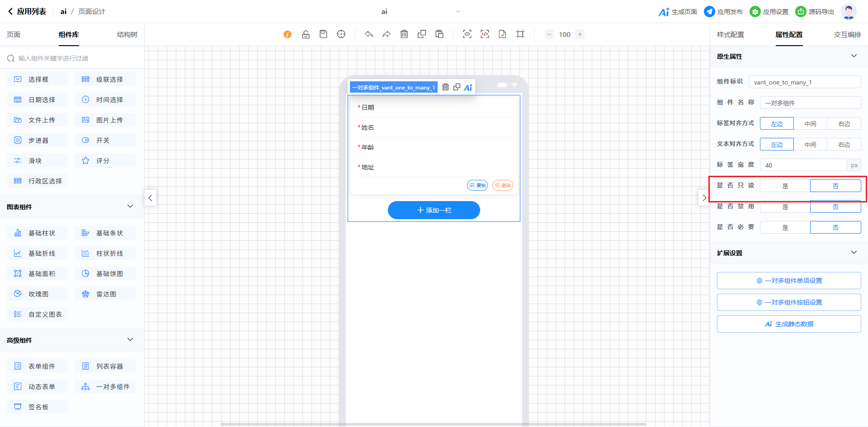The height and width of the screenshot is (427, 868).
Task: Collapse the 图表组件 section
Action: pos(130,206)
